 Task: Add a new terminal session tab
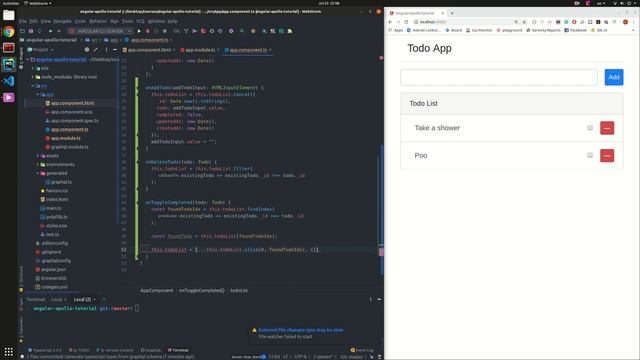[x=104, y=300]
